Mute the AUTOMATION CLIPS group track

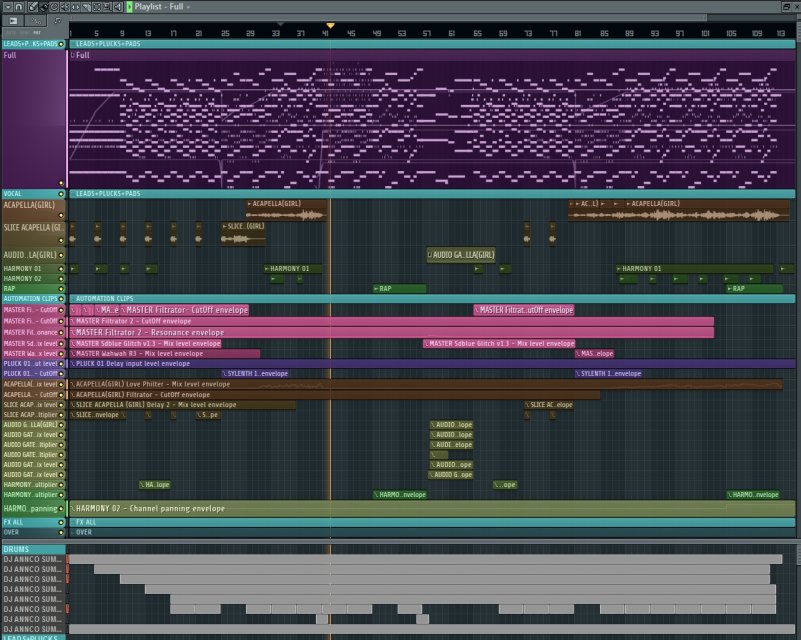click(x=61, y=299)
